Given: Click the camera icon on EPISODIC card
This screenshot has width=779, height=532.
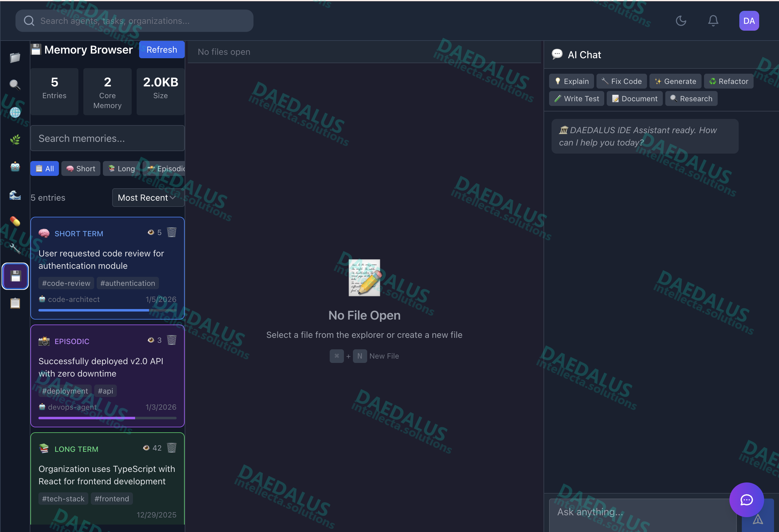Looking at the screenshot, I should pos(44,341).
